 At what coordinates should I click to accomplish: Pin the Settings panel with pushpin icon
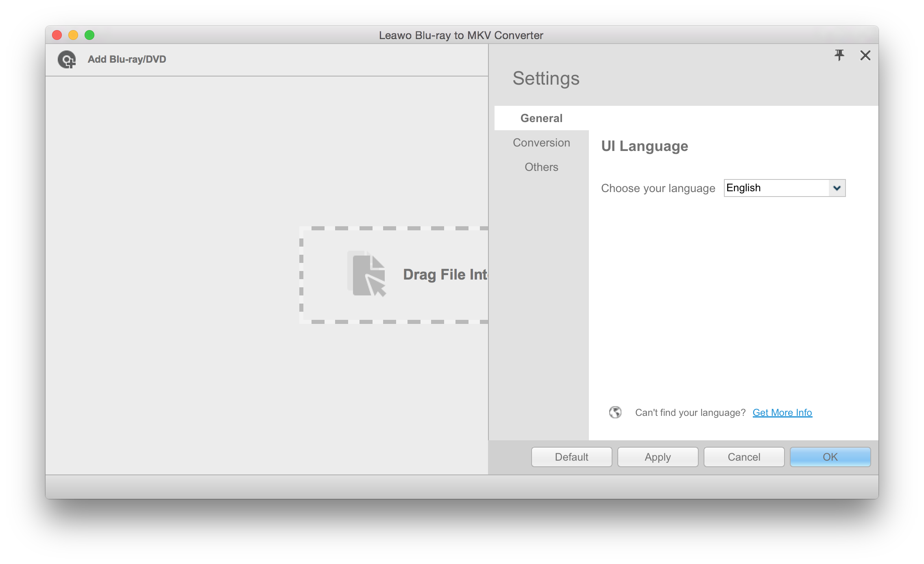tap(839, 55)
